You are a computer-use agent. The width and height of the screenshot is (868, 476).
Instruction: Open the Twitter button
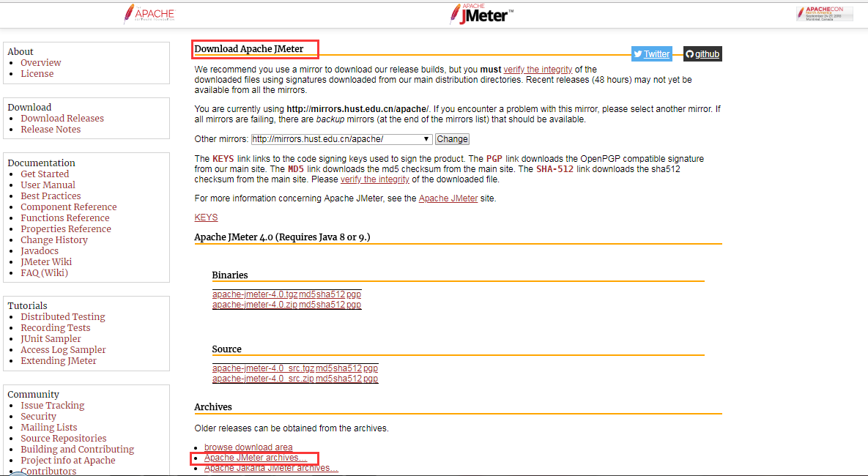click(x=652, y=53)
